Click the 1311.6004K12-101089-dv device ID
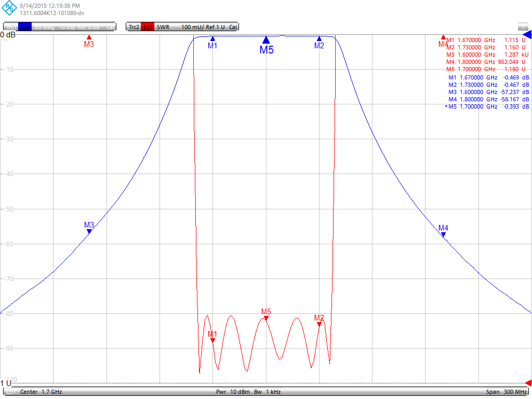 (x=52, y=13)
